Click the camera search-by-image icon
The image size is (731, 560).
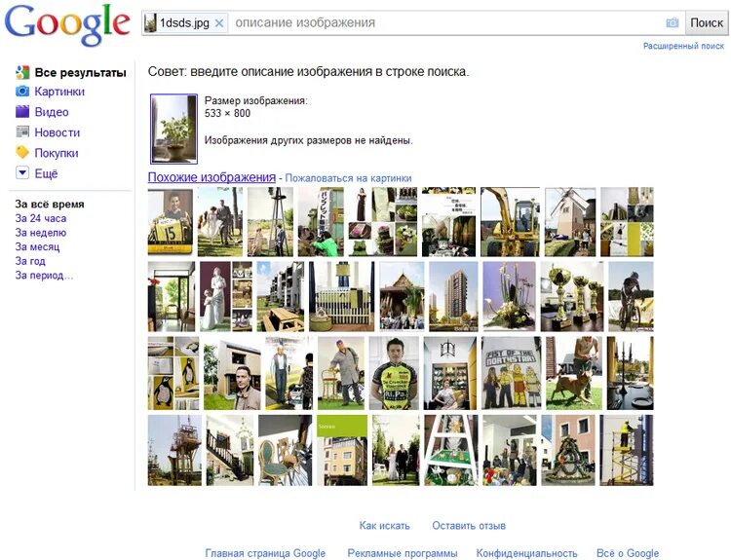click(x=672, y=22)
